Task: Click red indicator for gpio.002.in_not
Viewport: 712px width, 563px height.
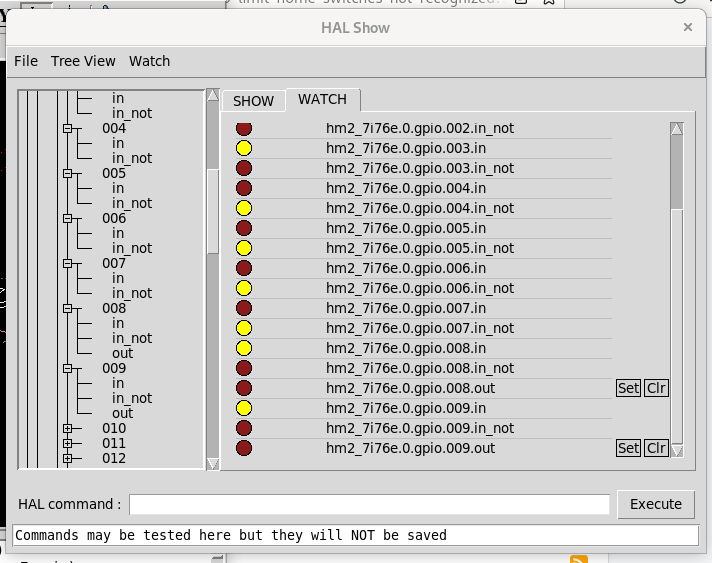Action: pyautogui.click(x=243, y=128)
